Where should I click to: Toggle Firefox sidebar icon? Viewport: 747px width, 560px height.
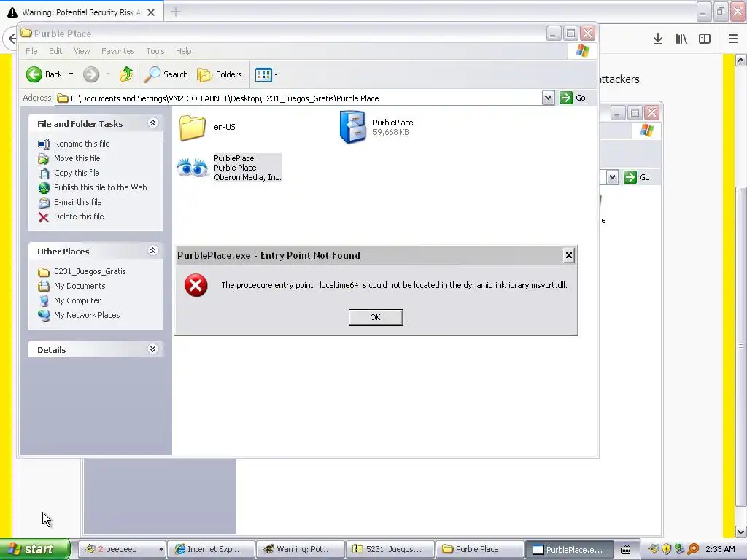705,39
